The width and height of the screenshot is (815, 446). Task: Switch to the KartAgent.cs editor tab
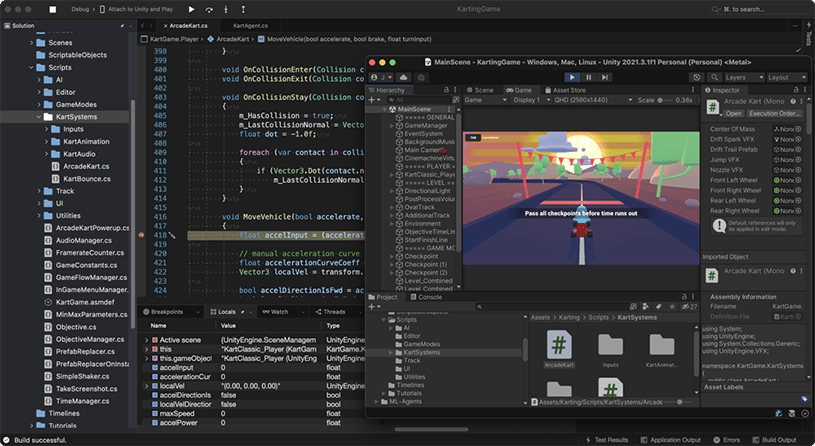click(x=252, y=24)
